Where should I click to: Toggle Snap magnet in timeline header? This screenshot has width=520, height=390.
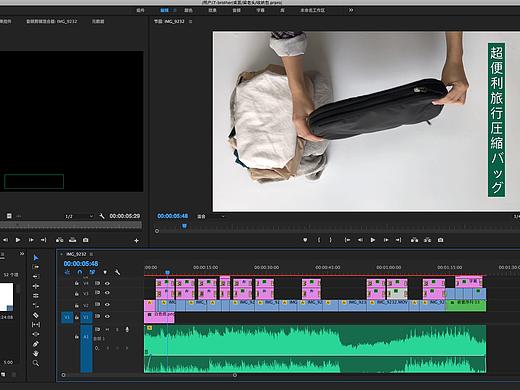click(80, 272)
